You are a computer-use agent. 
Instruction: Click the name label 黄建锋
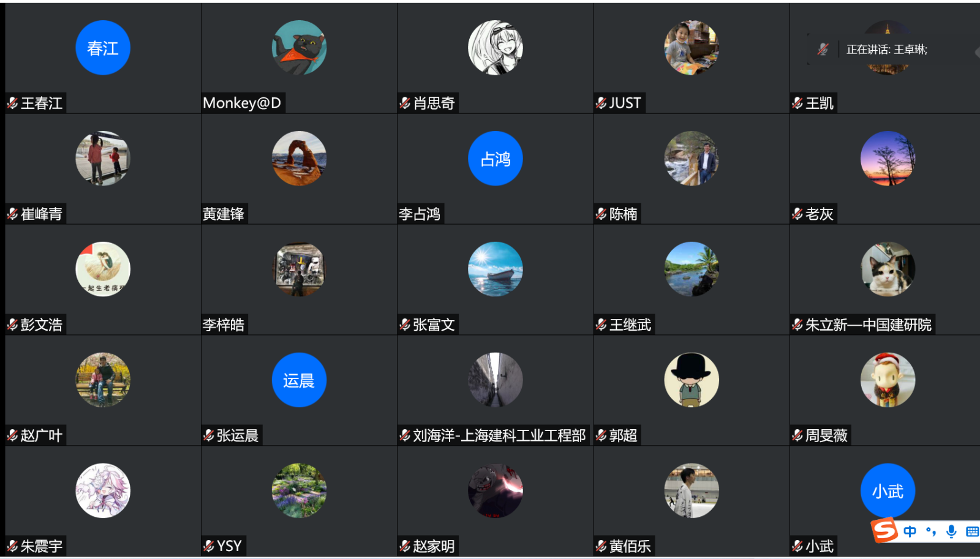click(224, 214)
